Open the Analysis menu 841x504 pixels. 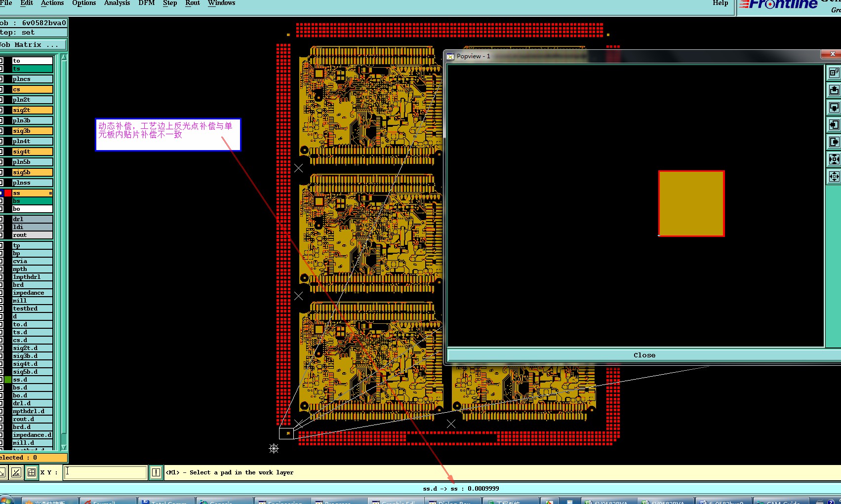[117, 3]
